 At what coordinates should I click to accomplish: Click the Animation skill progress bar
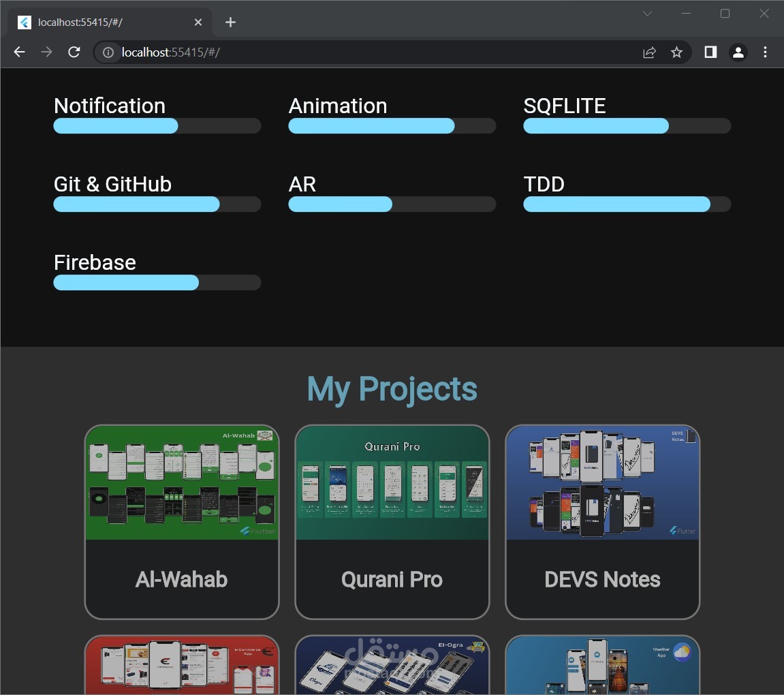392,125
